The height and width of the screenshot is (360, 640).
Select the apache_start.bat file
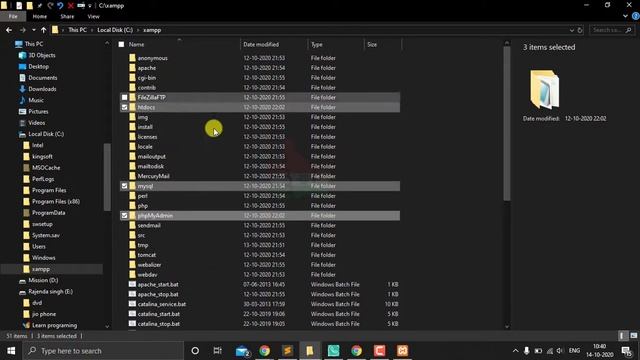[x=158, y=284]
